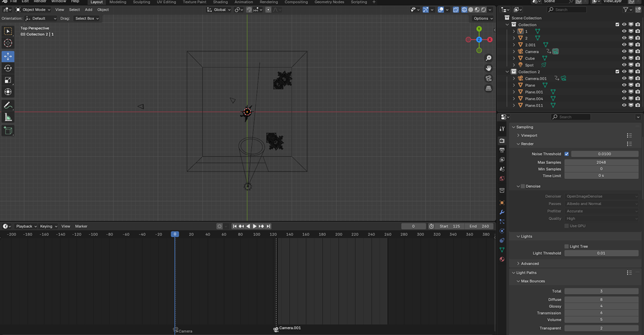The image size is (644, 335).
Task: Hide the Cube object in outliner
Action: coord(624,59)
